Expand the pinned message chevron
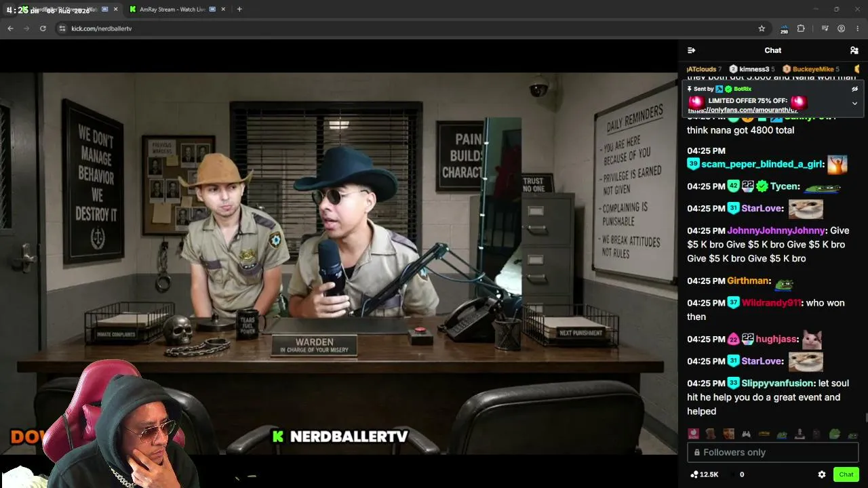Image resolution: width=868 pixels, height=488 pixels. pyautogui.click(x=854, y=104)
